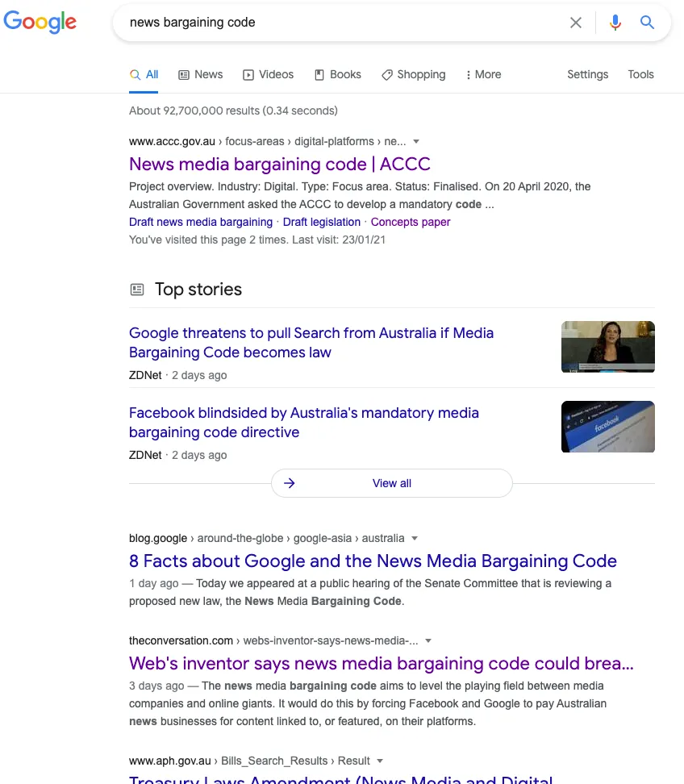684x784 pixels.
Task: Click inside the search text field
Action: [x=340, y=23]
